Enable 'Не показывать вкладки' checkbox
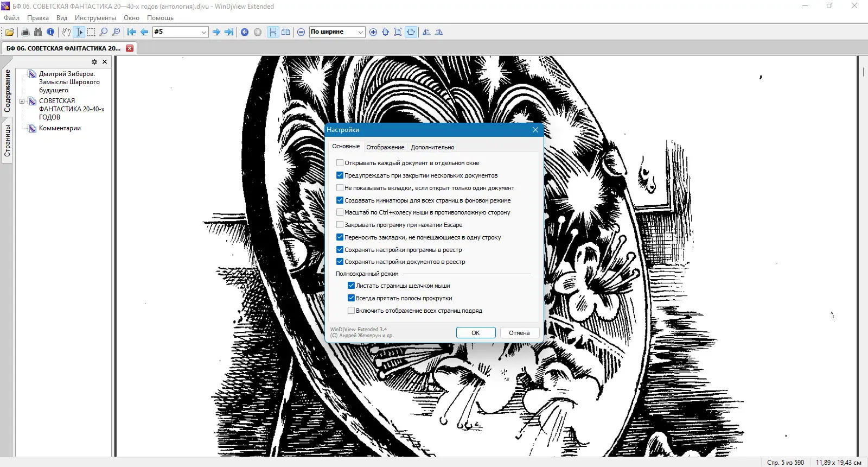The height and width of the screenshot is (467, 868). click(x=340, y=188)
